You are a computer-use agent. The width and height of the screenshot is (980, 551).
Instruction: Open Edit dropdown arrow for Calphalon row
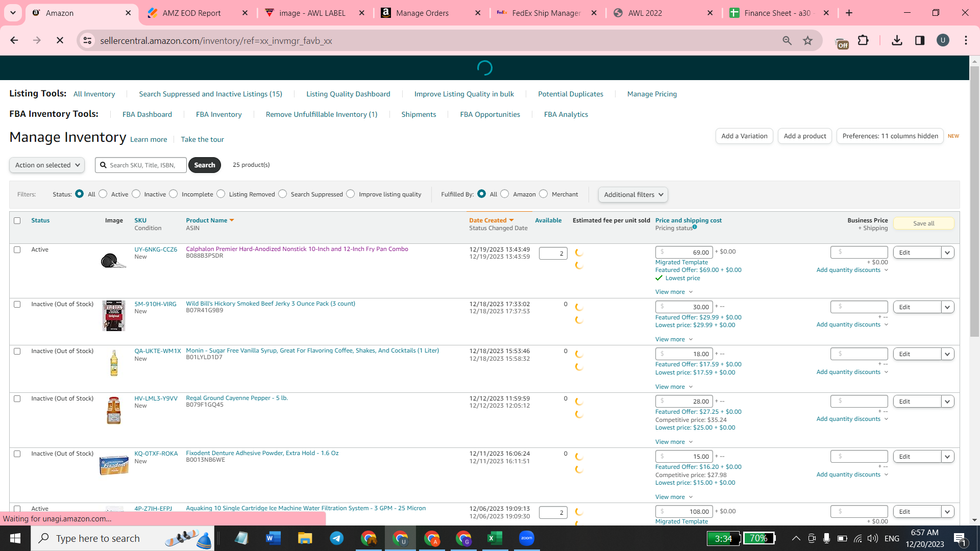coord(948,253)
